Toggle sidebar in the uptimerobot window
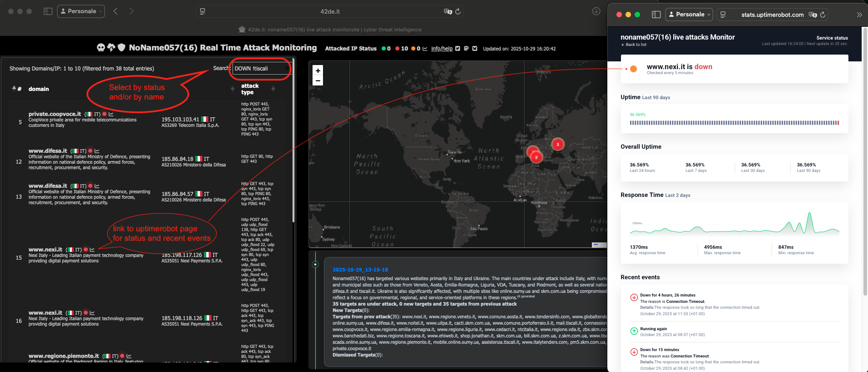The width and height of the screenshot is (868, 372). point(656,15)
